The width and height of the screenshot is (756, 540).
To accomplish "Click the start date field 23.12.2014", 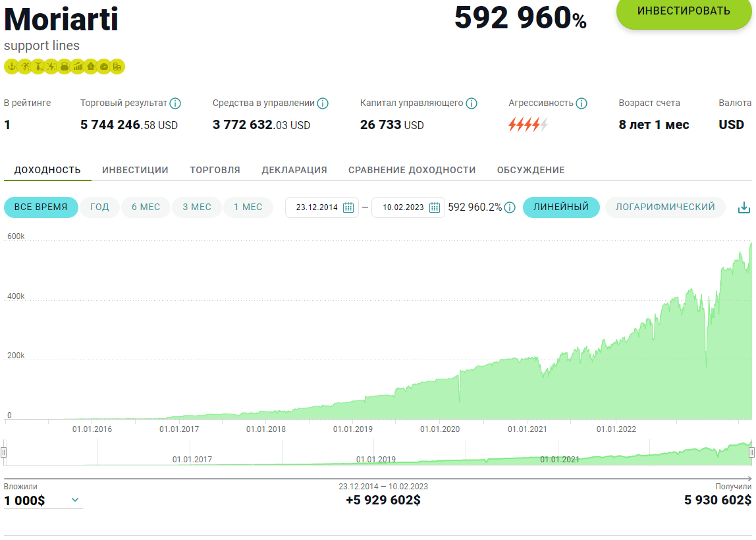I will 316,207.
